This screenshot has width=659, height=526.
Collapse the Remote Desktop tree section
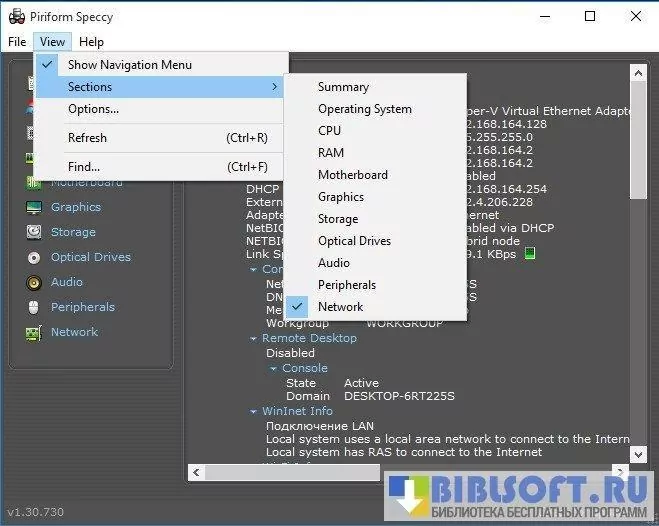(253, 339)
